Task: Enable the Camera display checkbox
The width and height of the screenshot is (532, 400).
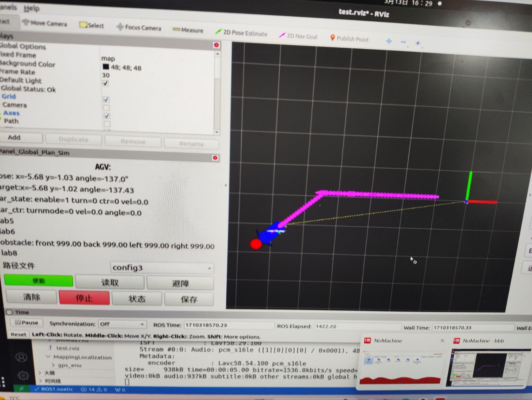Action: click(x=106, y=108)
